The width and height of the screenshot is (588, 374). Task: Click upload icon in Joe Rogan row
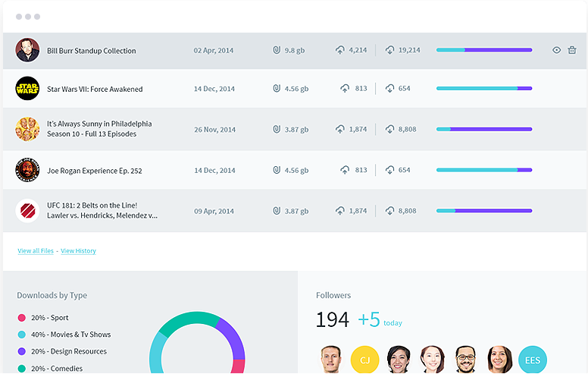click(345, 170)
